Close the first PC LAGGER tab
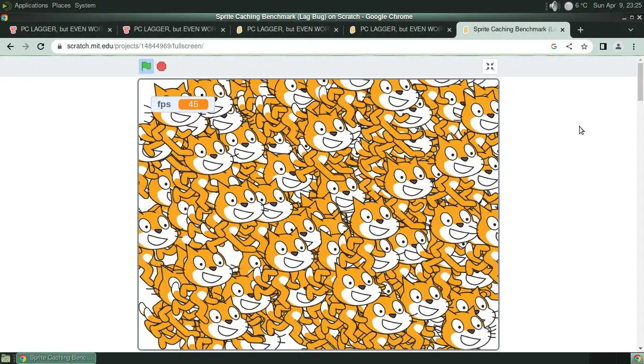644x364 pixels. tap(110, 29)
